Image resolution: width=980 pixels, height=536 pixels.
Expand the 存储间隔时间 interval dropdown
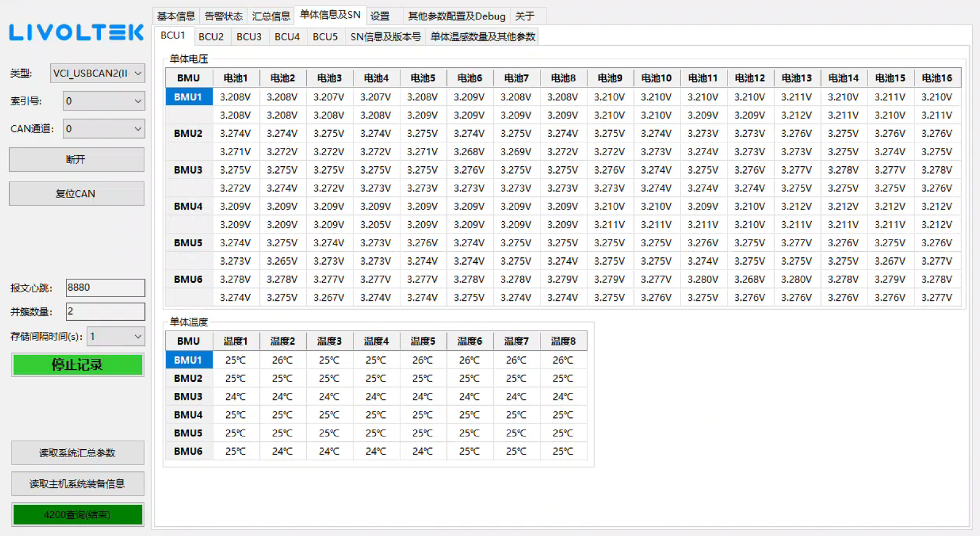pos(116,337)
